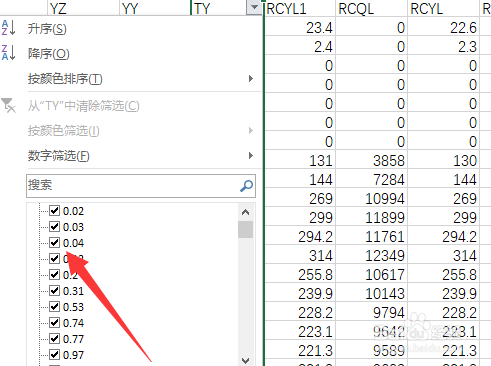This screenshot has width=491, height=366.
Task: Uncheck the 0.77 filter checkbox
Action: tap(54, 339)
